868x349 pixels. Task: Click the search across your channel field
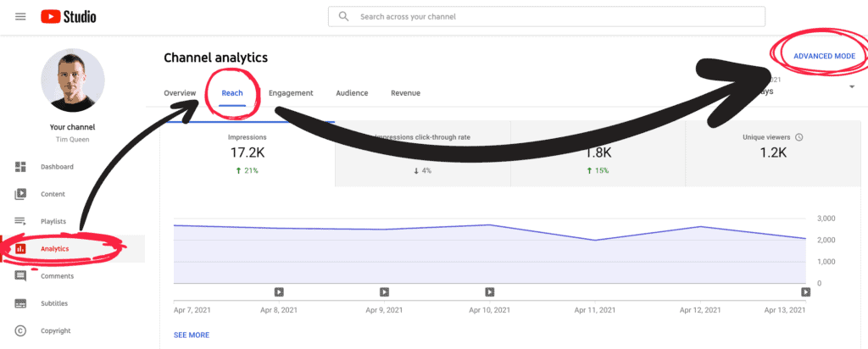[546, 16]
